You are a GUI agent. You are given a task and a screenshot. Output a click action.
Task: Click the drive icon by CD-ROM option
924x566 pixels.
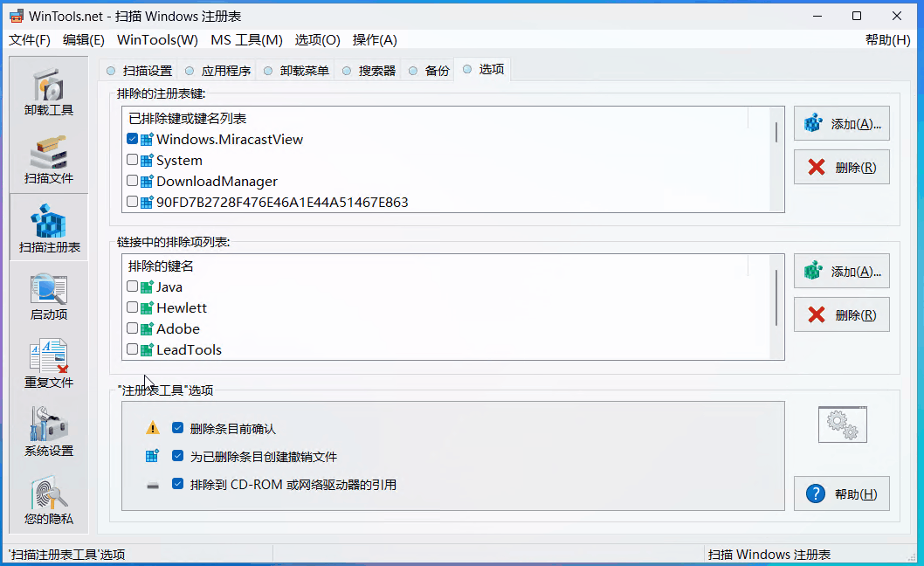153,486
